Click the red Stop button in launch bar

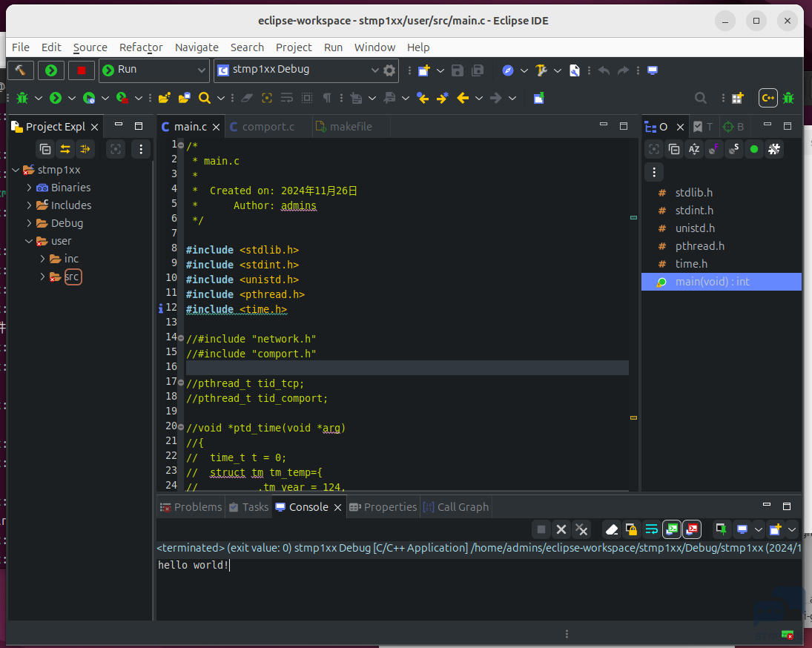[x=82, y=70]
